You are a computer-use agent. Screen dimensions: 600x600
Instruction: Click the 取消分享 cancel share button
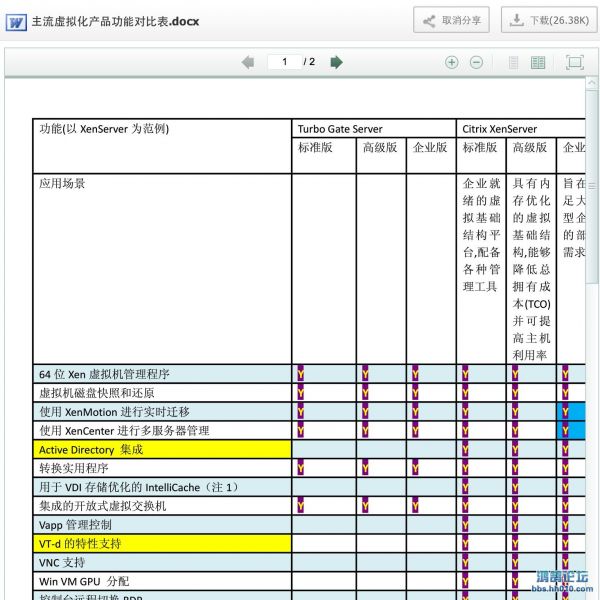[x=451, y=20]
